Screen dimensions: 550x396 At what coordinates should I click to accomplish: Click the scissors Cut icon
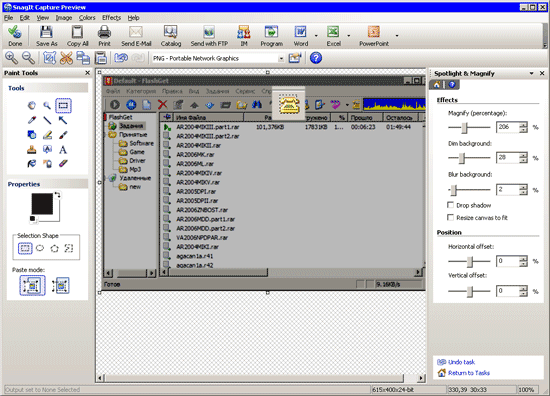click(66, 58)
